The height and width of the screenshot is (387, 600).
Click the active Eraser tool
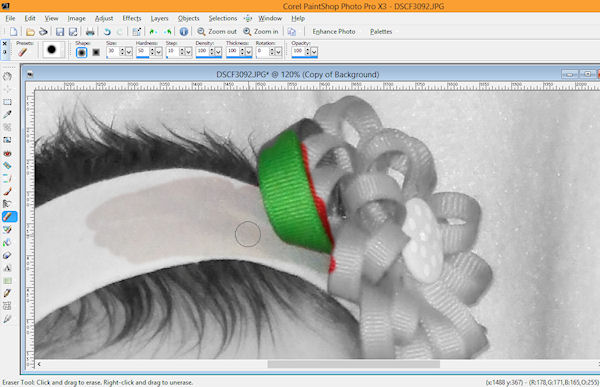(x=9, y=217)
